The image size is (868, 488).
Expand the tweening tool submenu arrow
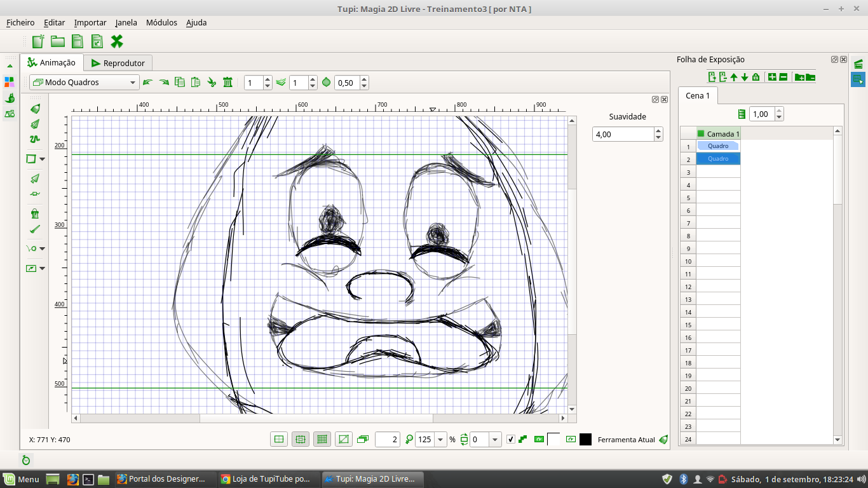tap(43, 248)
